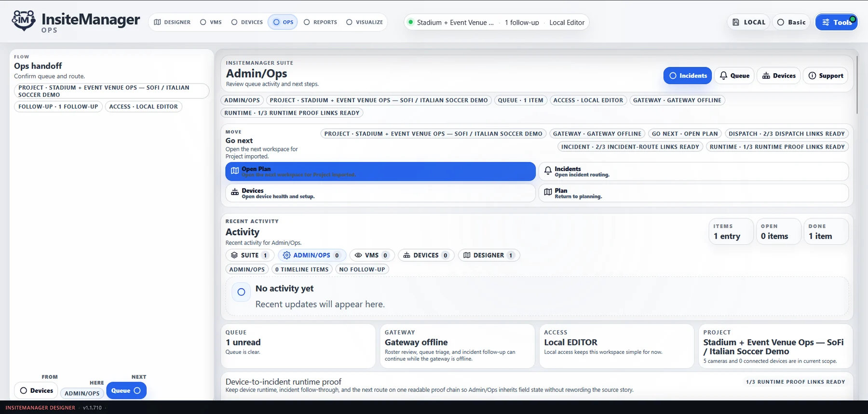Open device health and setup card
The width and height of the screenshot is (868, 414).
click(380, 193)
